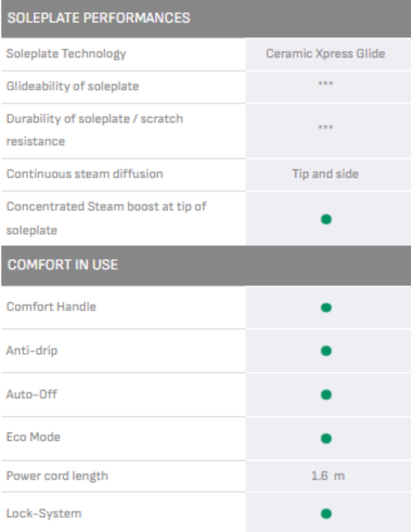Click the Durability of soleplate star rating

(x=326, y=127)
